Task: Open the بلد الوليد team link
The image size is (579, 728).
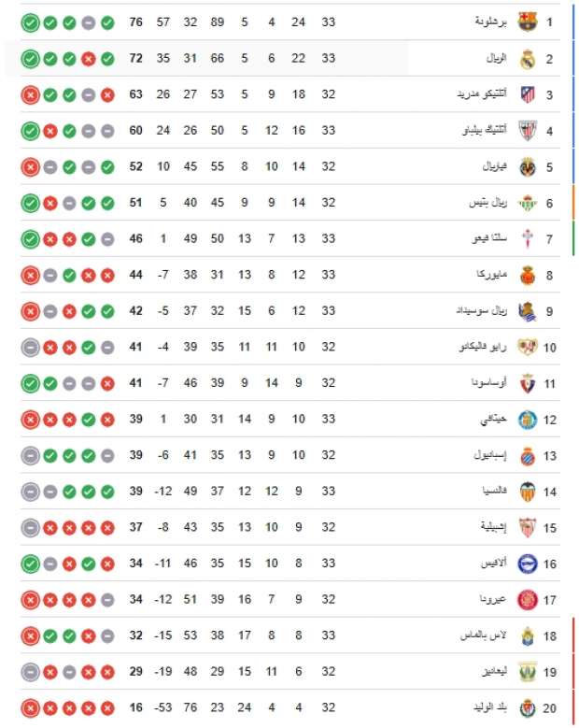Action: click(489, 708)
